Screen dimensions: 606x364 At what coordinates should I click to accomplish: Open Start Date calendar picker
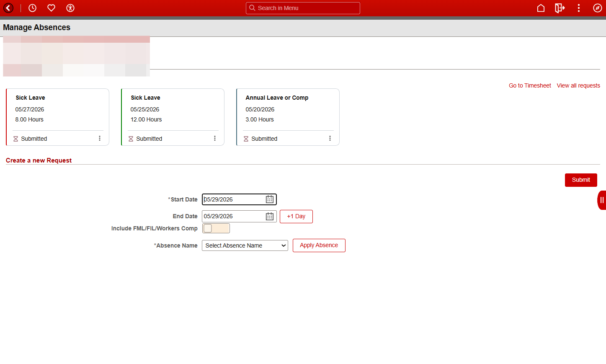(270, 199)
